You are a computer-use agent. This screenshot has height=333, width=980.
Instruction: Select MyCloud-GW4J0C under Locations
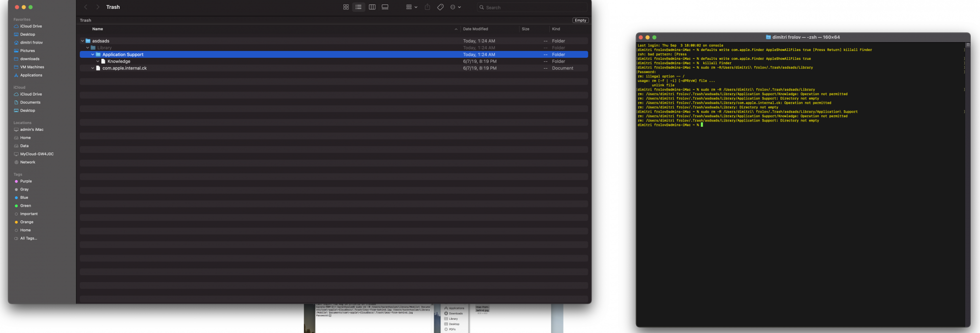[37, 154]
